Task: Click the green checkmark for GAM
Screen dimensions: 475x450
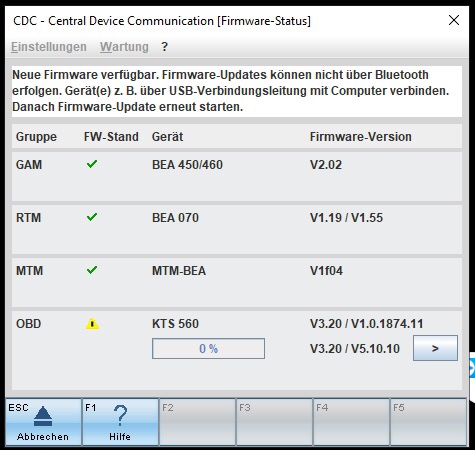Action: [x=92, y=164]
